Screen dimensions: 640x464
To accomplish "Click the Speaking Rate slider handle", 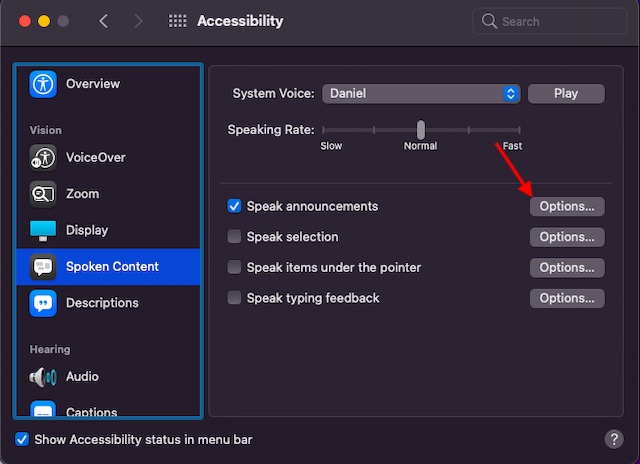I will tap(421, 130).
